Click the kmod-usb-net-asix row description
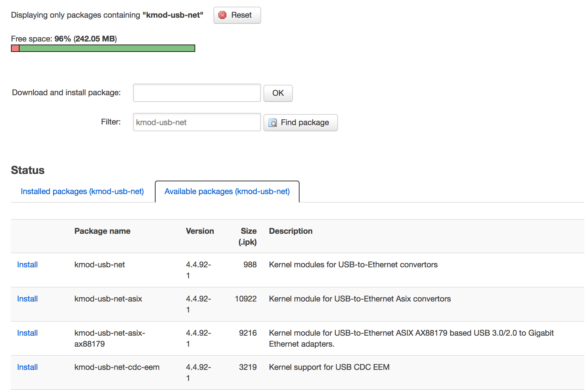Image resolution: width=588 pixels, height=390 pixels. pyautogui.click(x=360, y=299)
